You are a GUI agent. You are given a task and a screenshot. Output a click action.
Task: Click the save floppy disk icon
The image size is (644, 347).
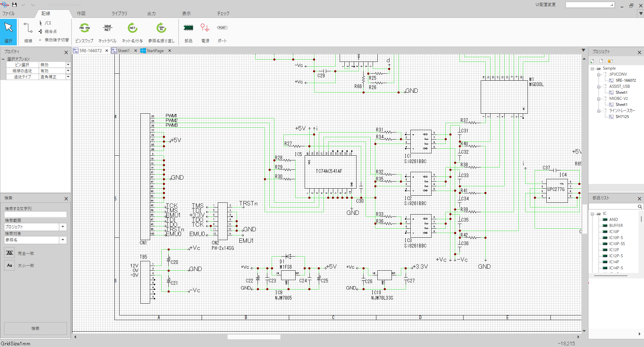click(14, 5)
